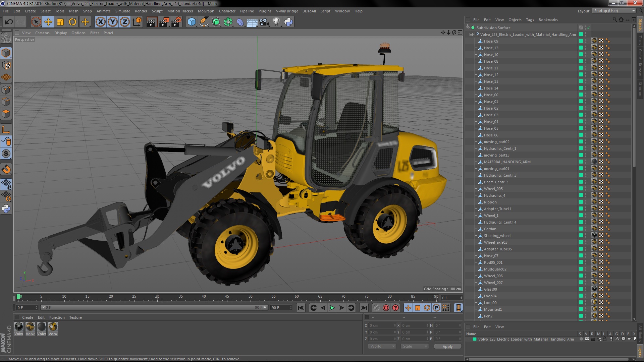Open the World coordinate dropdown
The image size is (644, 362).
382,346
